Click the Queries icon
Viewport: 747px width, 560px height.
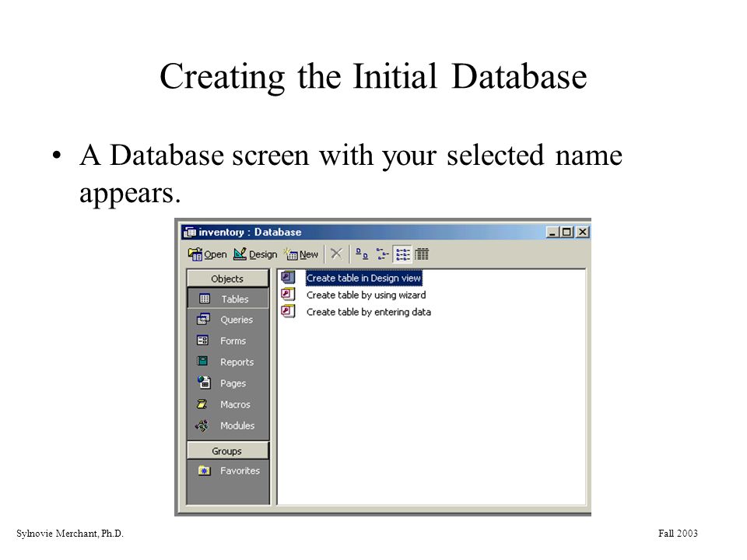pos(203,319)
